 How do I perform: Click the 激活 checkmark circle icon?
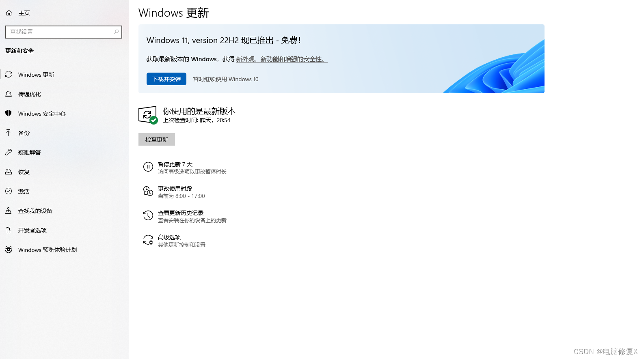pyautogui.click(x=9, y=191)
